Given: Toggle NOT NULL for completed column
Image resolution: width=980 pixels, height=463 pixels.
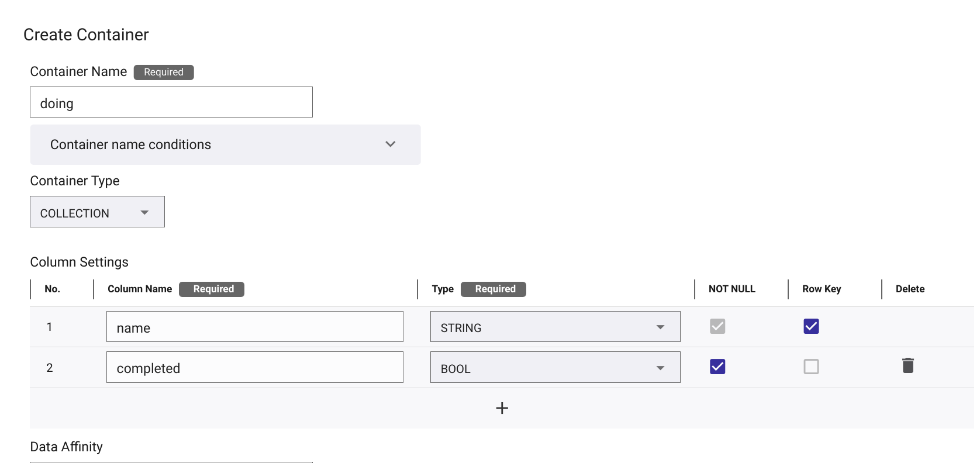Looking at the screenshot, I should 717,367.
